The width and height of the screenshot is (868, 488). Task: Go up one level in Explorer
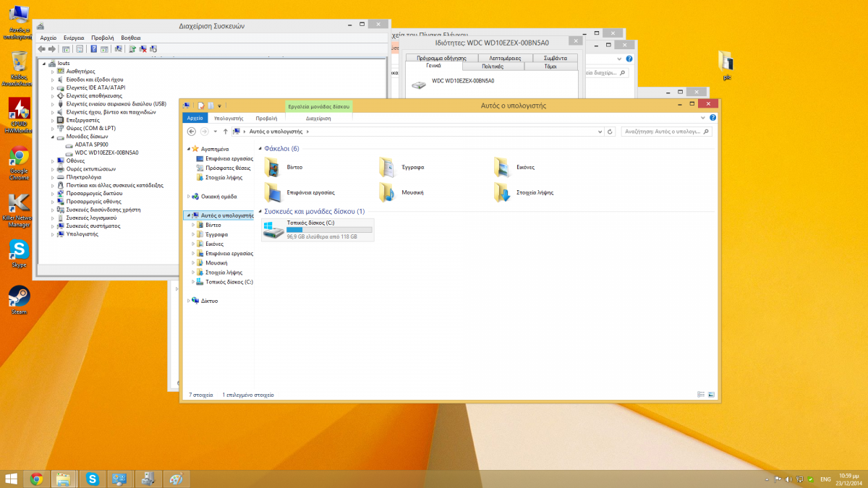(226, 132)
